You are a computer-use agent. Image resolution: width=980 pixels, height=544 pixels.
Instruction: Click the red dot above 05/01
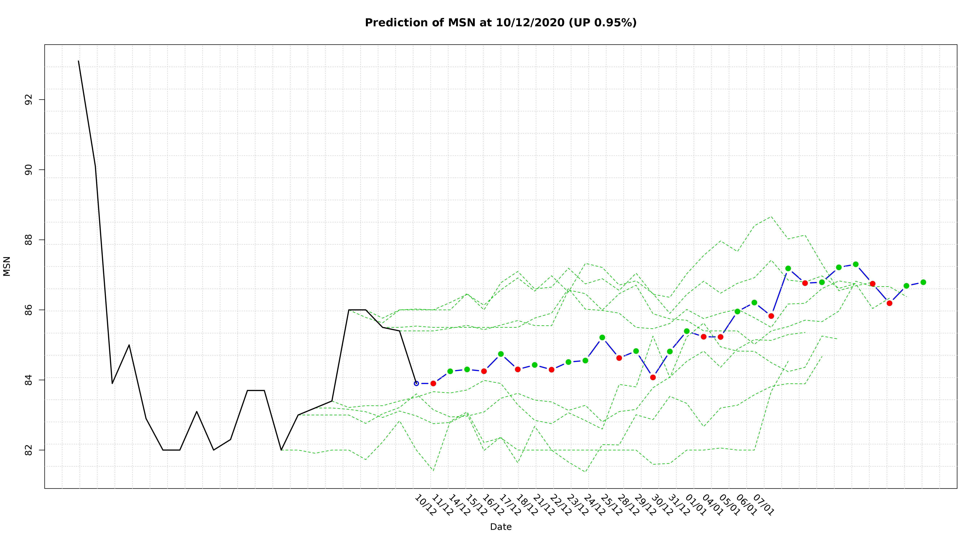point(720,337)
